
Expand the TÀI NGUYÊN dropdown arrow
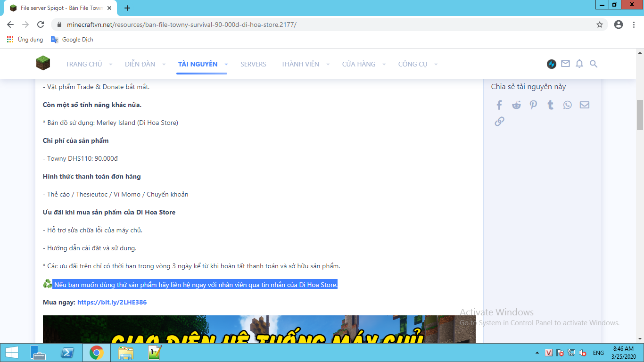pos(226,64)
